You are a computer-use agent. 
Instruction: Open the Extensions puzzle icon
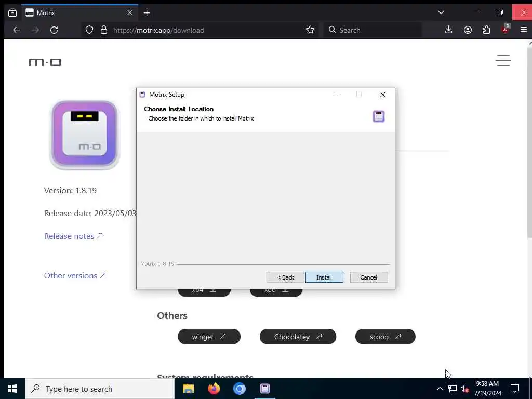[x=486, y=30]
